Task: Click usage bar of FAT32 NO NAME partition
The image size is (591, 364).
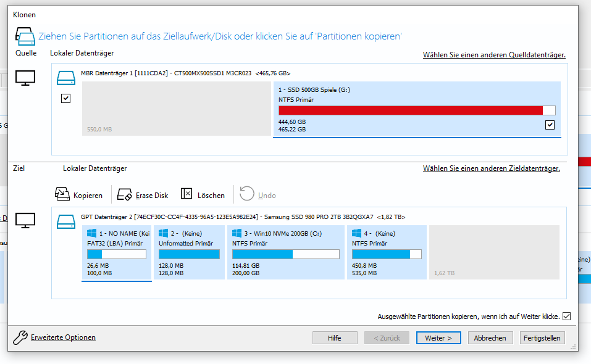Action: click(x=117, y=254)
